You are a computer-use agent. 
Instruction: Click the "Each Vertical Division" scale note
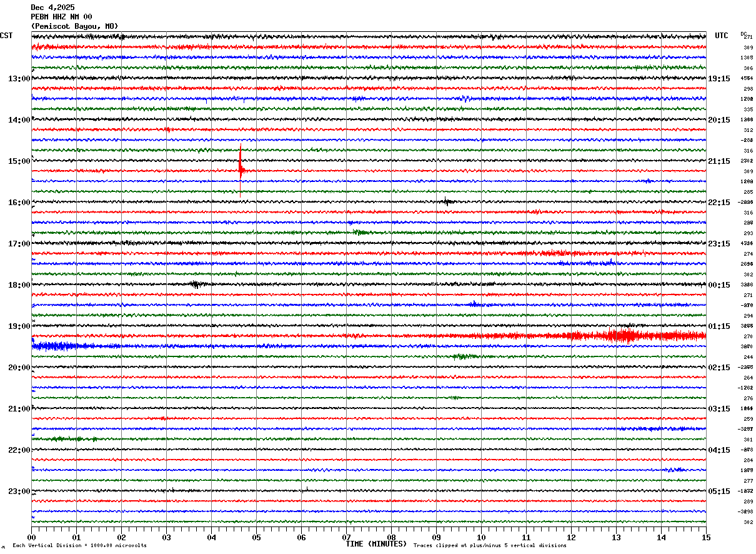pos(79,546)
